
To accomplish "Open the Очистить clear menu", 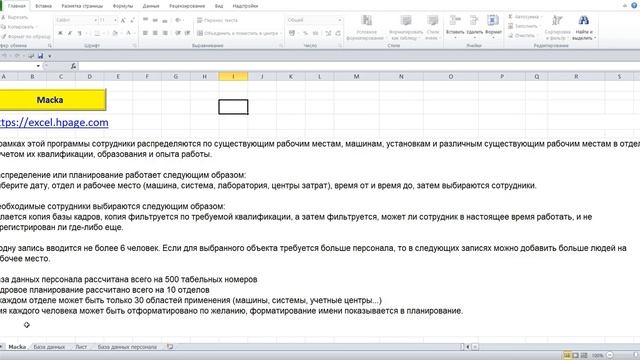I will [x=522, y=36].
